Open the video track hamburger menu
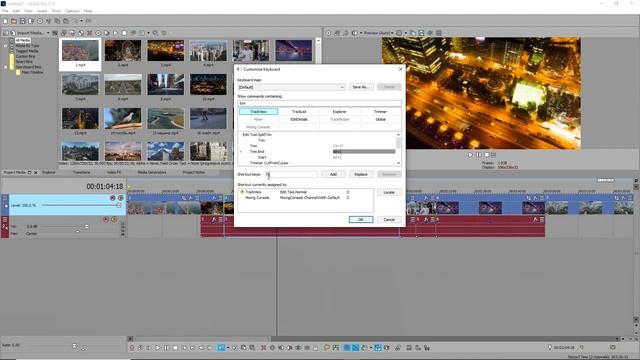Screen dimensions: 640x360 pyautogui.click(x=5, y=198)
